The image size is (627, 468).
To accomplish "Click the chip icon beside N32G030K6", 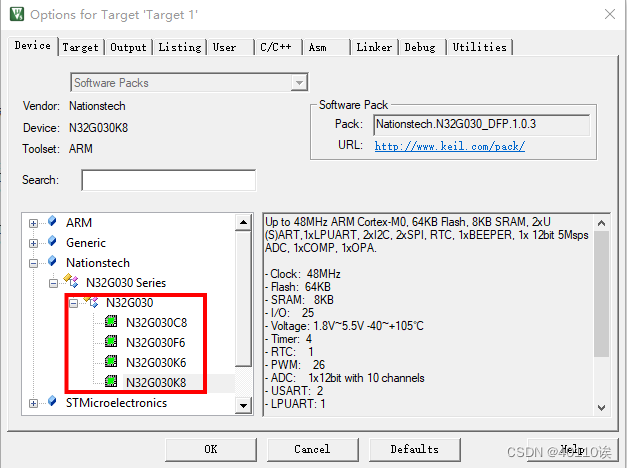I will click(111, 361).
